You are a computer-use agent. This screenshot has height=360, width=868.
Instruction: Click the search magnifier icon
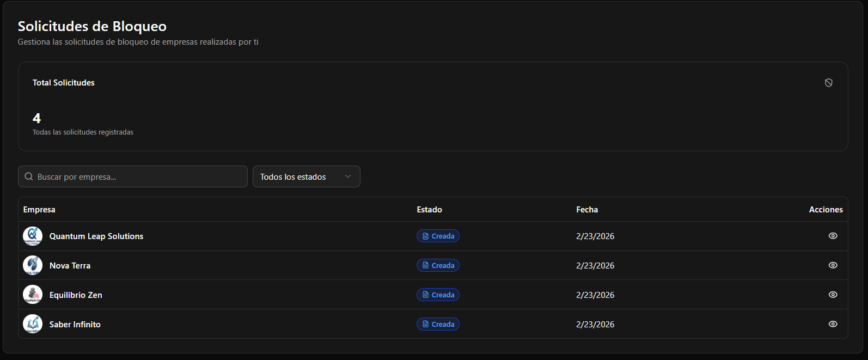[x=29, y=176]
